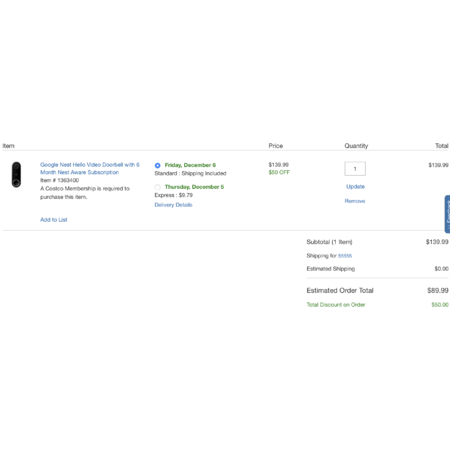The width and height of the screenshot is (450, 450).
Task: Remove the item from cart
Action: click(x=355, y=201)
